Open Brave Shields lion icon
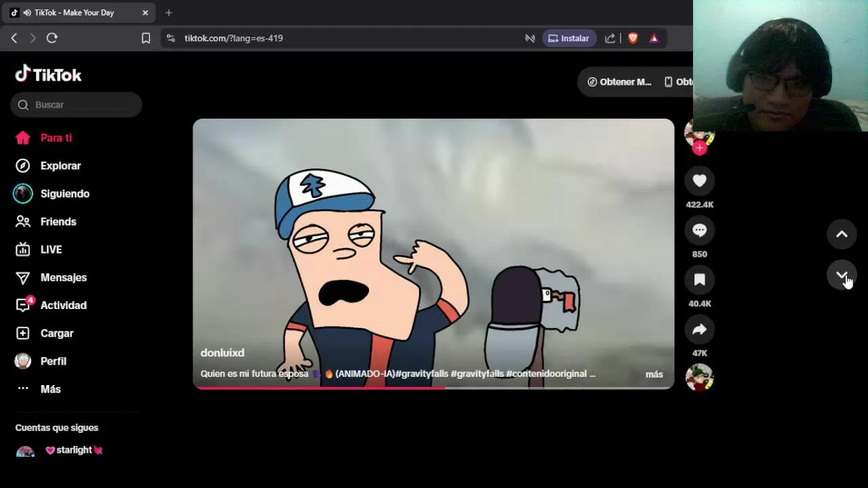Viewport: 868px width, 488px height. pyautogui.click(x=633, y=38)
